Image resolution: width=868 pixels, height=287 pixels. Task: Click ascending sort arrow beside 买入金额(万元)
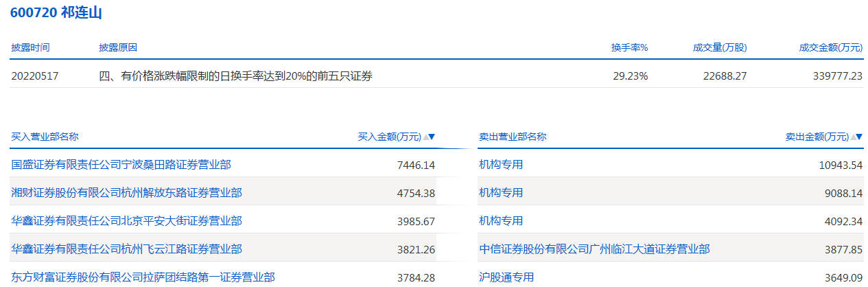[426, 137]
